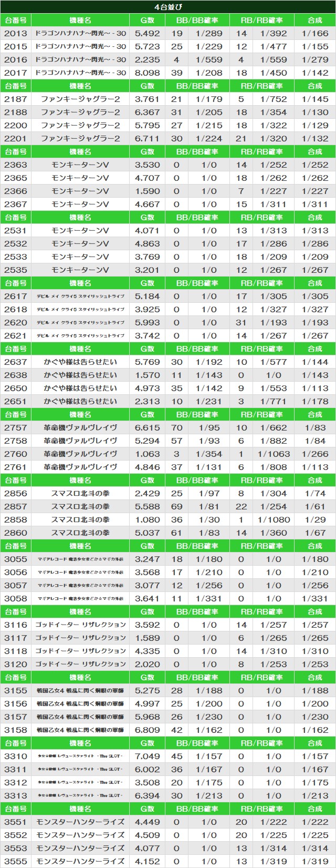The height and width of the screenshot is (868, 336).
Task: Click machine number '3120' cell
Action: tap(16, 664)
